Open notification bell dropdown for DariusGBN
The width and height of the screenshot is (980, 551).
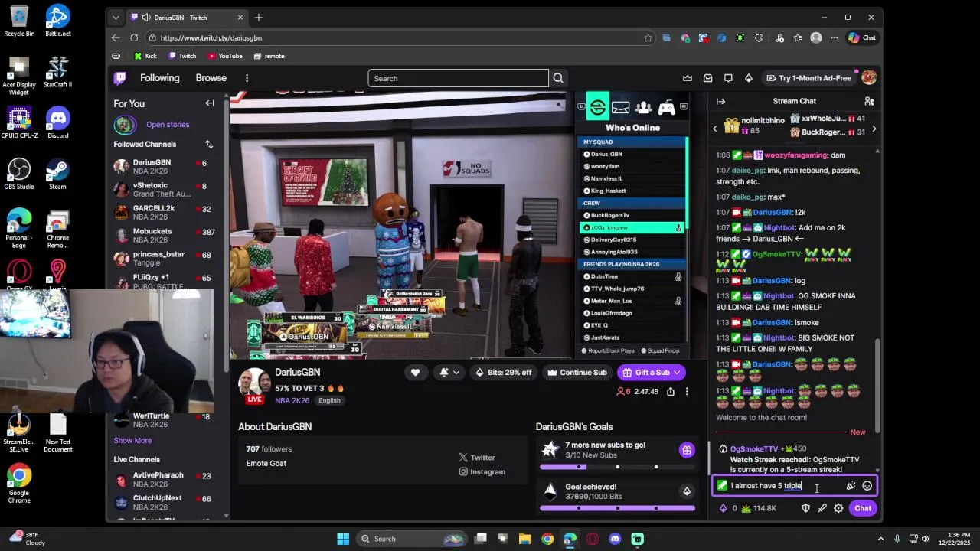[449, 373]
